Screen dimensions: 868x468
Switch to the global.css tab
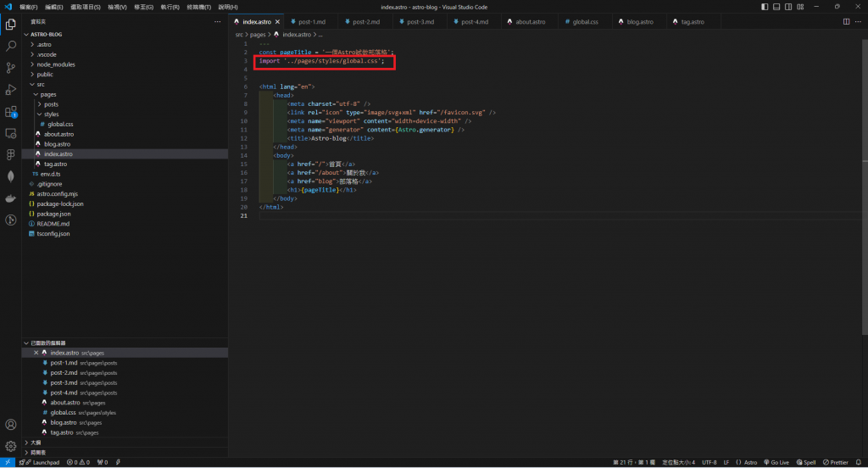(x=585, y=21)
